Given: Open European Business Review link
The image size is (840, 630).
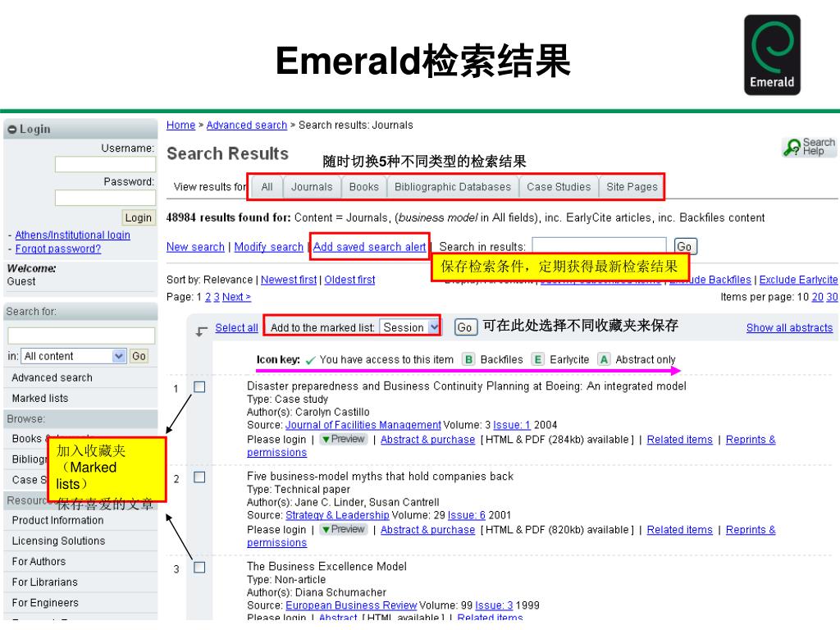Looking at the screenshot, I should (x=351, y=605).
